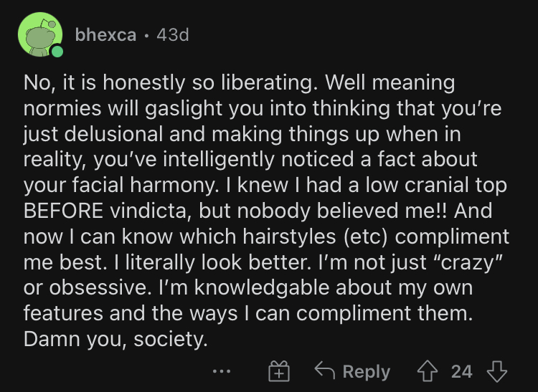Click the green online status dot
Viewport: 538px width, 392px height.
(57, 52)
